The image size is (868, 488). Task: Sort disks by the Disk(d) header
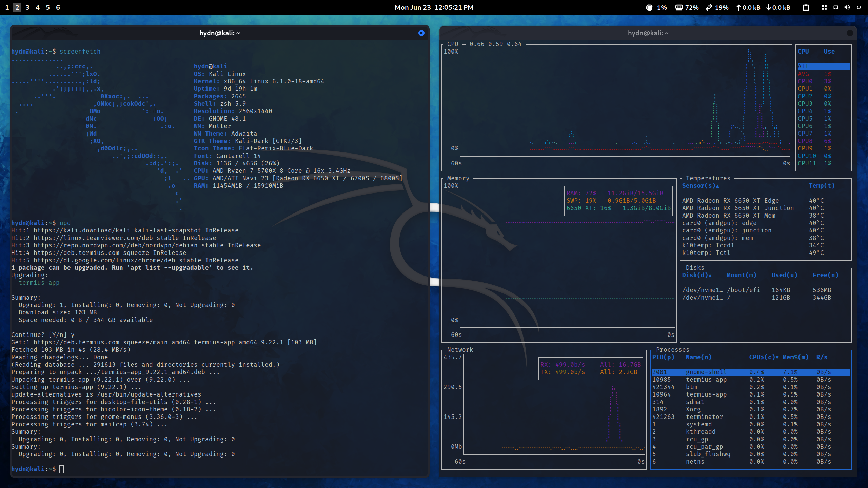pyautogui.click(x=697, y=275)
